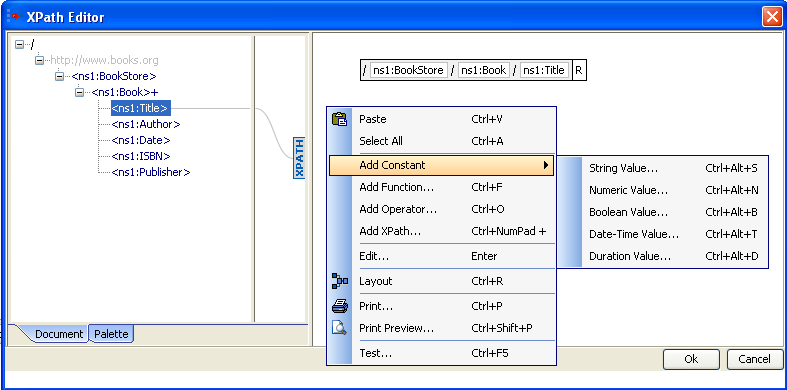Select the <ns1:Book>+ tree label
787x390 pixels.
tap(125, 92)
